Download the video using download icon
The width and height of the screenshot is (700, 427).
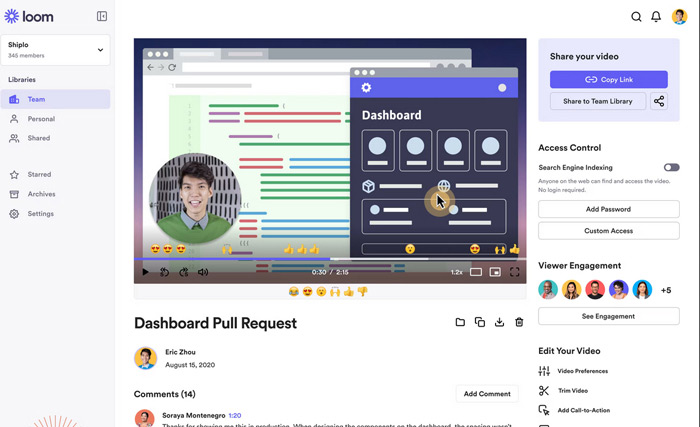[x=499, y=322]
